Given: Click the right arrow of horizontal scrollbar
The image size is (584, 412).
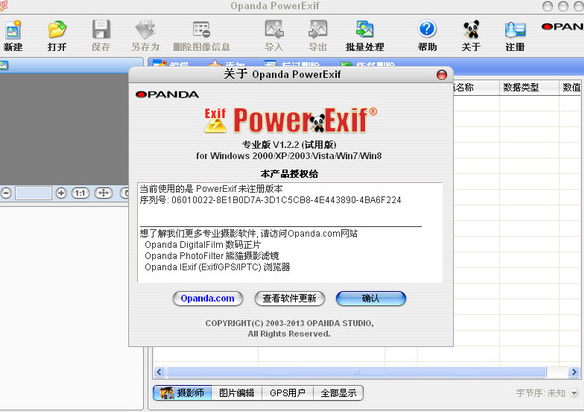Looking at the screenshot, I should click(x=574, y=372).
